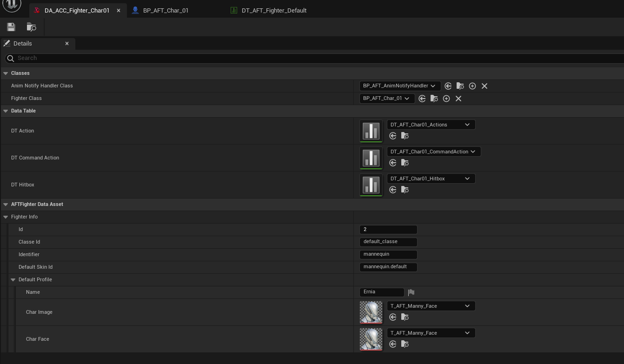This screenshot has width=624, height=364.
Task: Edit the Identifier field mannequin
Action: [388, 255]
